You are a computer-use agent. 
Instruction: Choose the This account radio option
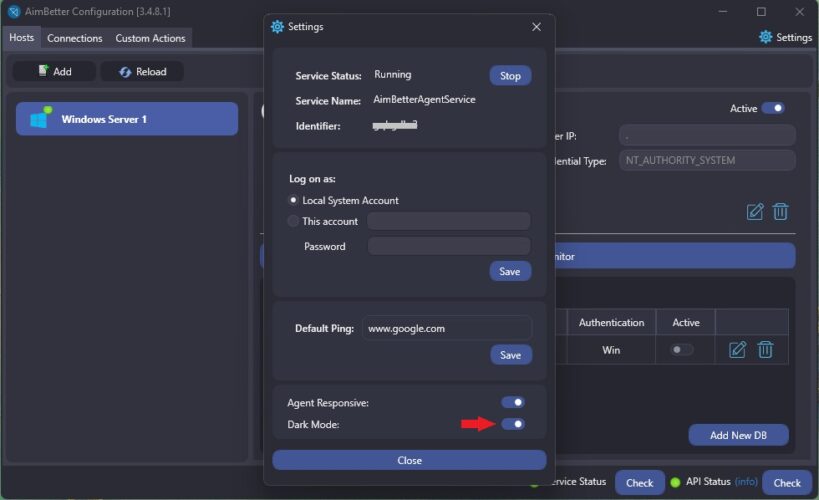[293, 221]
